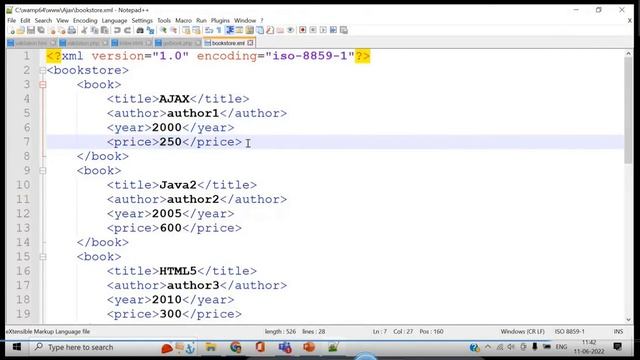Collapse the bookstore fold on line 2

(43, 71)
